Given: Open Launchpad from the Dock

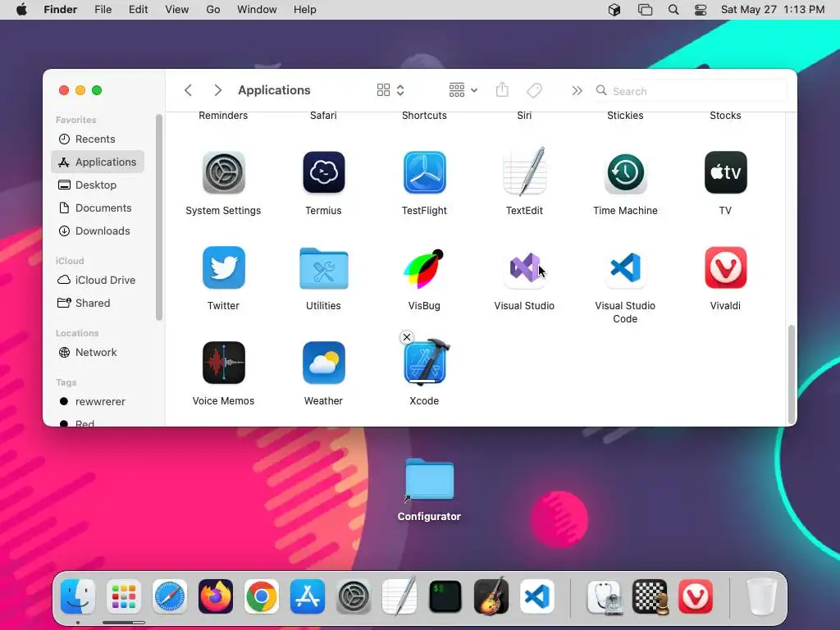Looking at the screenshot, I should tap(124, 596).
